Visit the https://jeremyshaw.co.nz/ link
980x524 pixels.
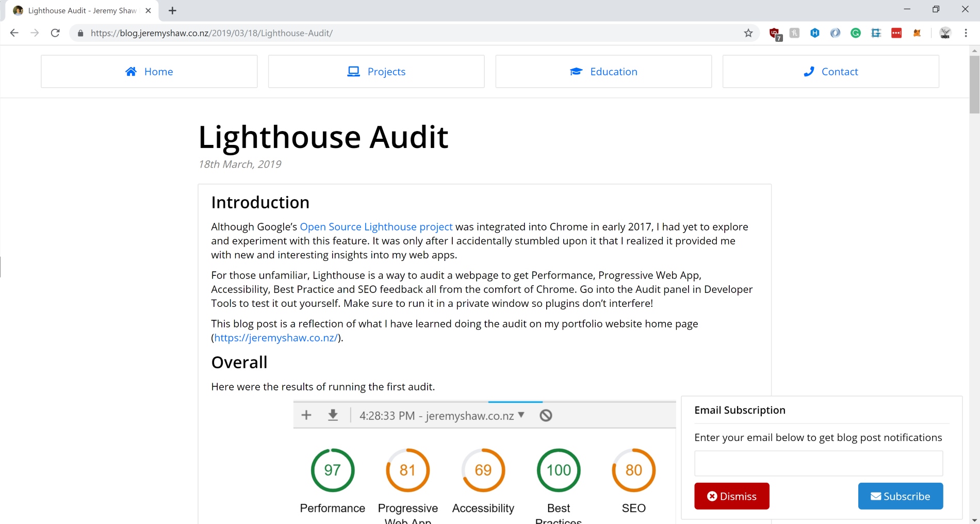tap(276, 338)
